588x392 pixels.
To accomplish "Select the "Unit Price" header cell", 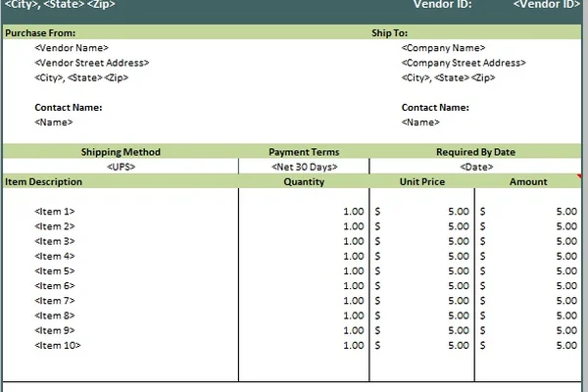I will pos(422,182).
